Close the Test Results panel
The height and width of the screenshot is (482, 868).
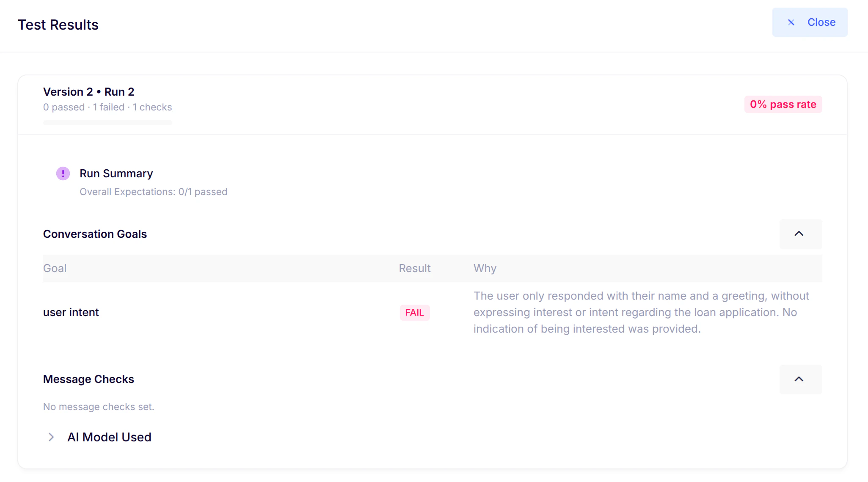809,22
